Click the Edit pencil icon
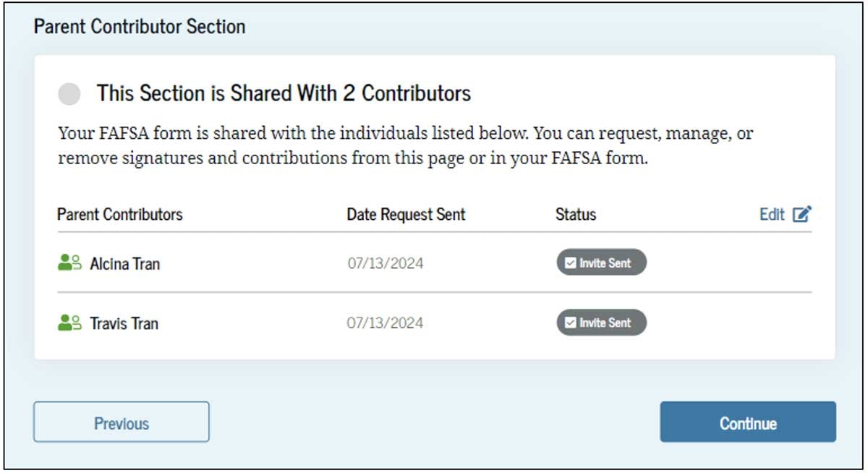 [802, 214]
